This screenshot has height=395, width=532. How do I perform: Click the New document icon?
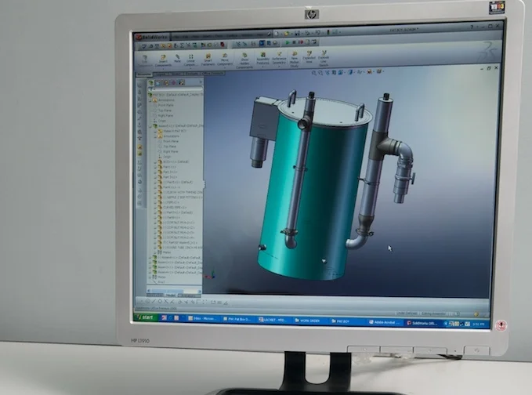tap(276, 33)
